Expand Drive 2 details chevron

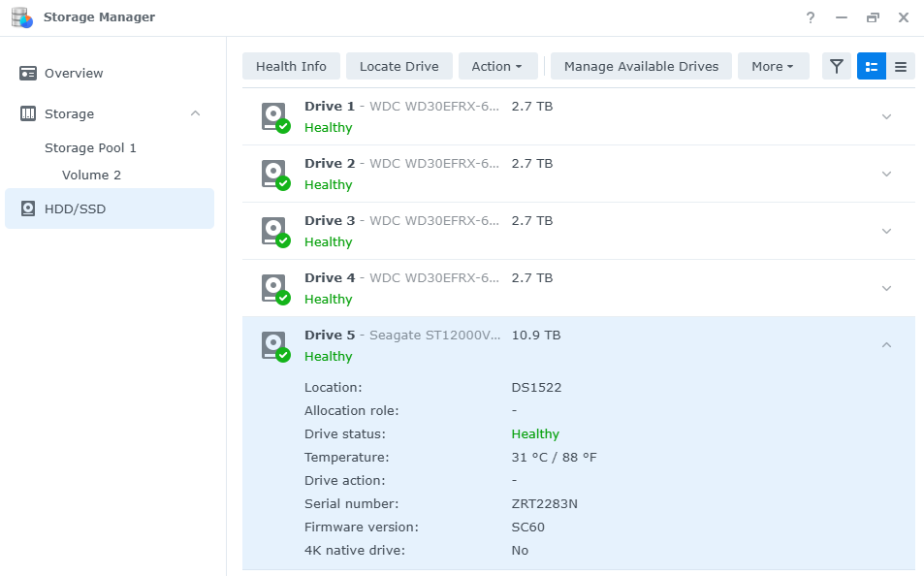[x=886, y=175]
